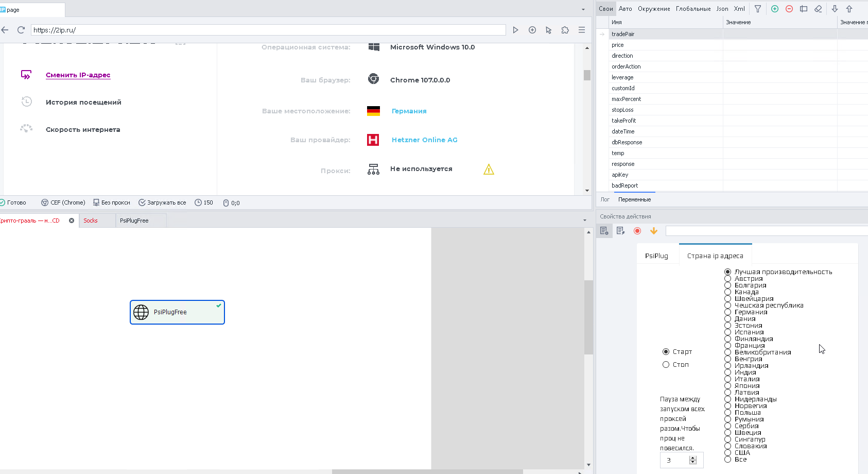Click the Сменить IP-адрес link
Screen dimensions: 868x474
tap(78, 75)
